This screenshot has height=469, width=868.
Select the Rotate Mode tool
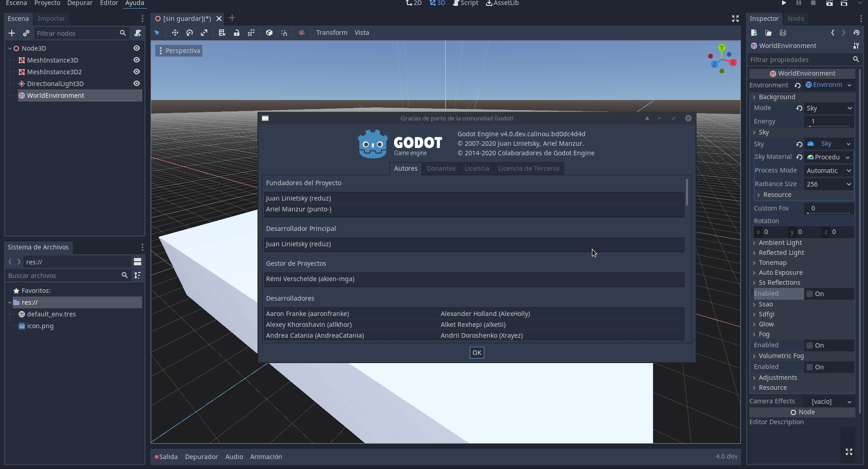click(190, 33)
